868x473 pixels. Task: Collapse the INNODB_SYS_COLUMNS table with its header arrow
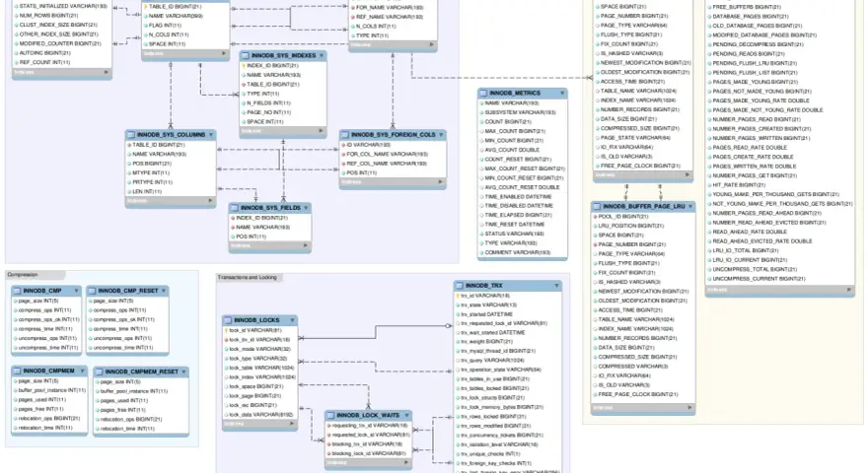pos(211,135)
